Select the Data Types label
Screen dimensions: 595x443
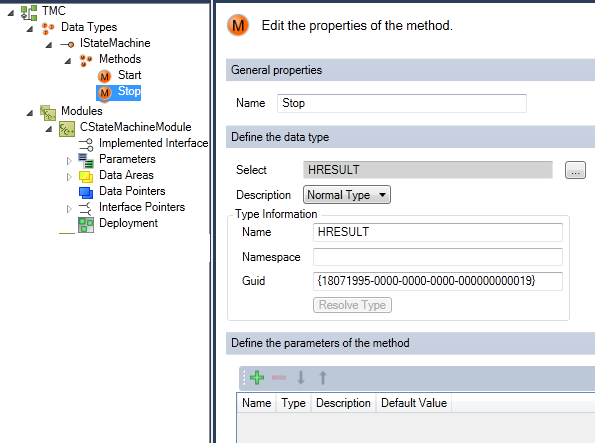89,27
